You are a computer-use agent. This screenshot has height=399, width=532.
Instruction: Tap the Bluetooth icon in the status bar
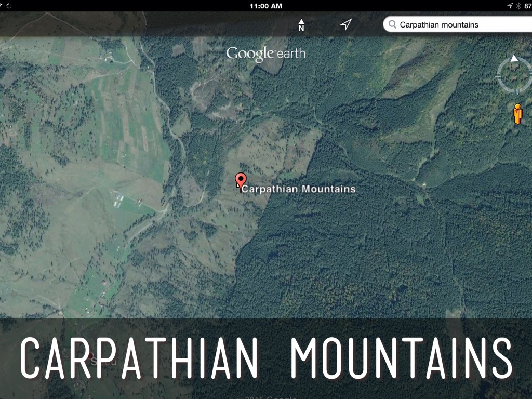coord(518,6)
